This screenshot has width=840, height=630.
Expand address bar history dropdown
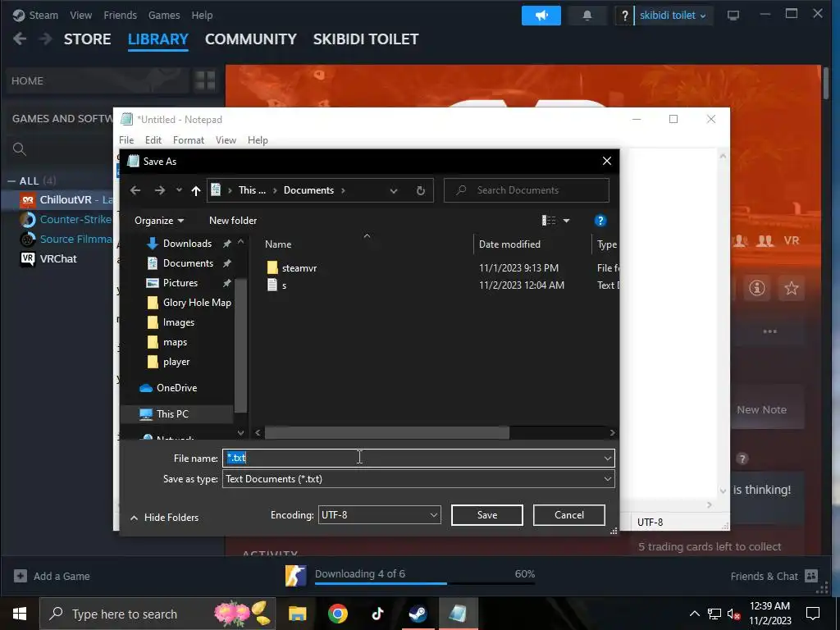tap(394, 190)
